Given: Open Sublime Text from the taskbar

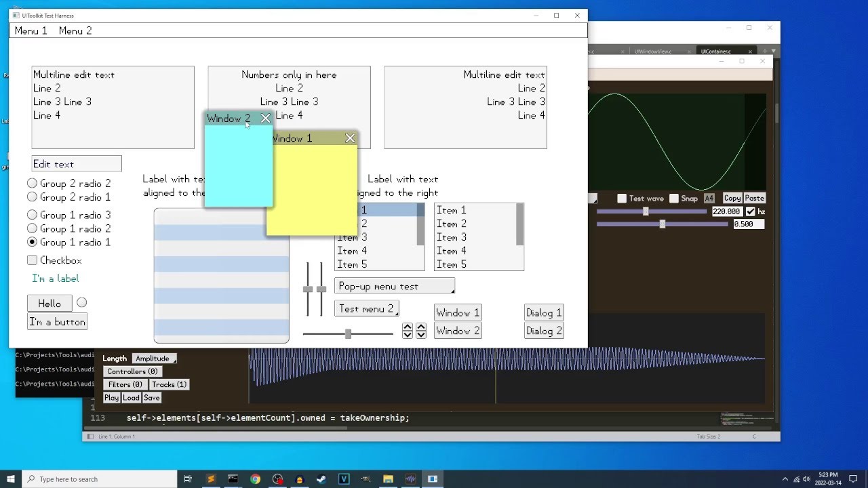Looking at the screenshot, I should 210,479.
